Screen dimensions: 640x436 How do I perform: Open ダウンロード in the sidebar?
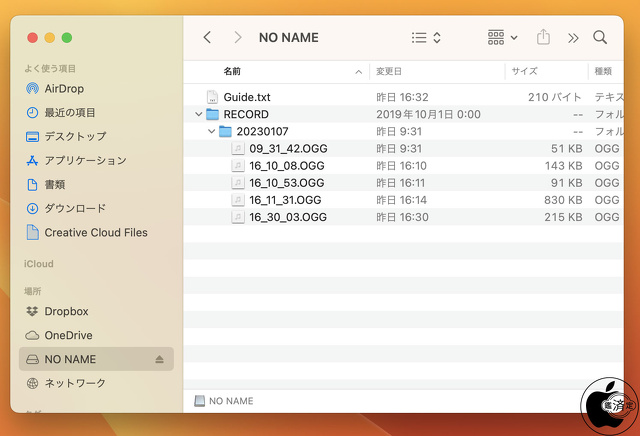coord(75,208)
